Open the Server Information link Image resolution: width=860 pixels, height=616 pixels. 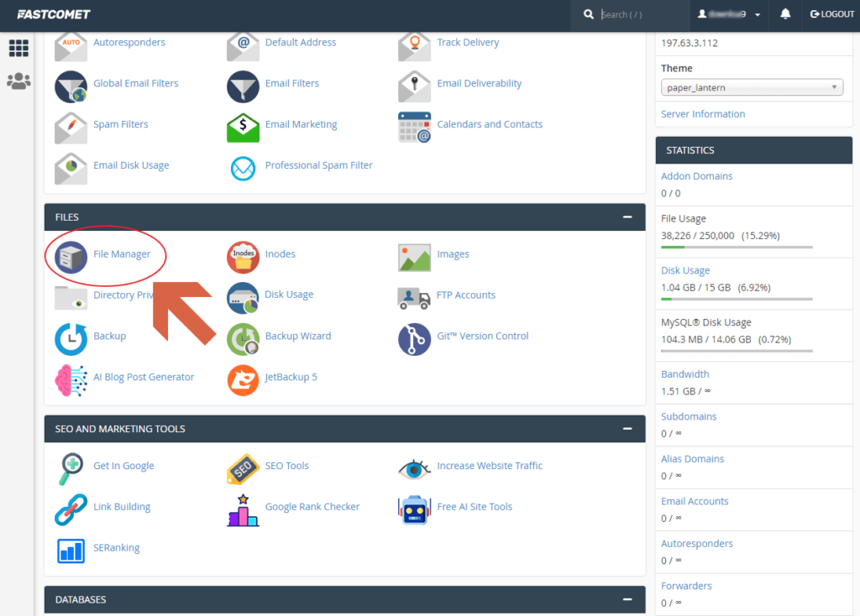(x=703, y=114)
